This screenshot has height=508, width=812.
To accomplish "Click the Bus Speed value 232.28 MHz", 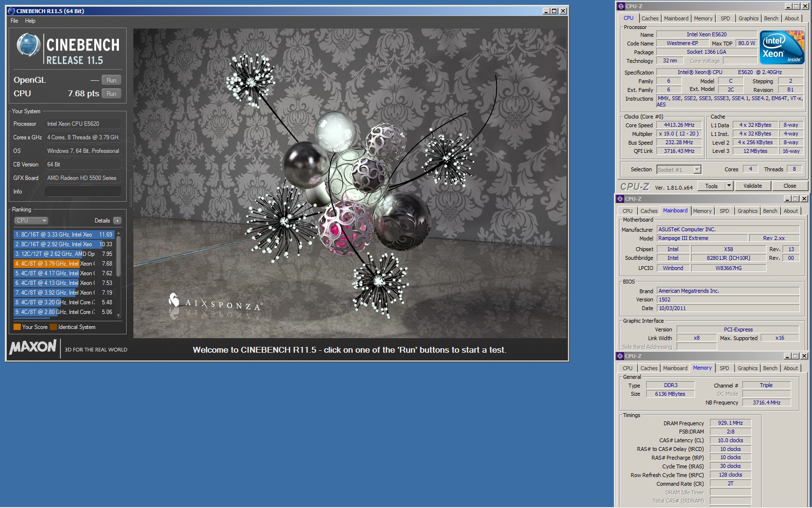I will 679,142.
